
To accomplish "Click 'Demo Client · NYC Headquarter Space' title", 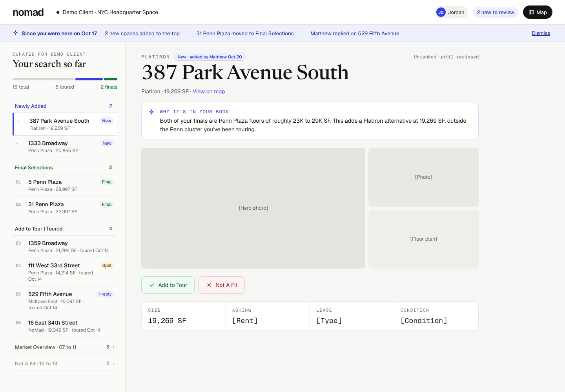I will (x=110, y=12).
